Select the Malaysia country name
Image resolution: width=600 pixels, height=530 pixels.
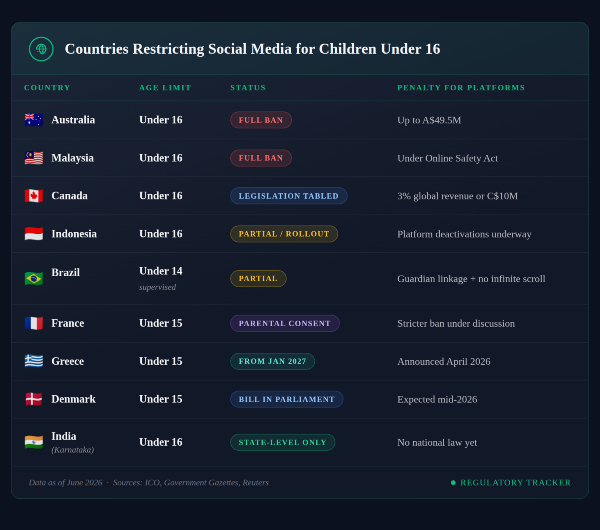73,158
